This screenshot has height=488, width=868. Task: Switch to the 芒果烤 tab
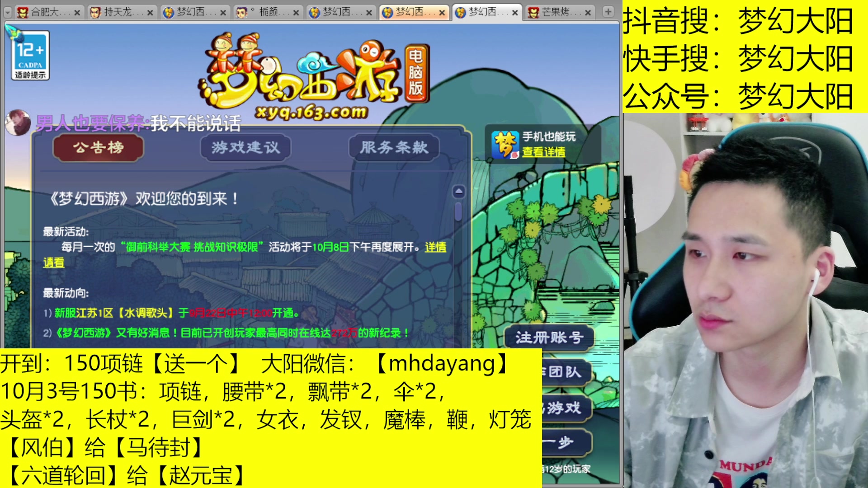click(x=560, y=12)
